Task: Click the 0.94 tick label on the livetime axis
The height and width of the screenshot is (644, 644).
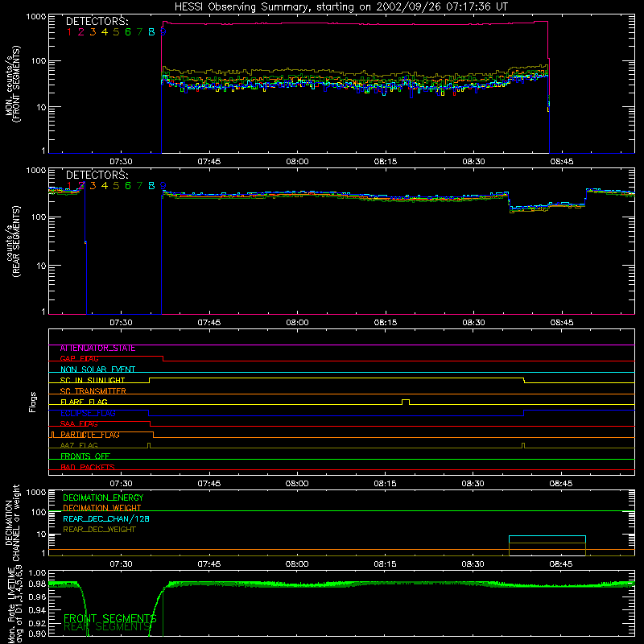Action: (x=37, y=609)
